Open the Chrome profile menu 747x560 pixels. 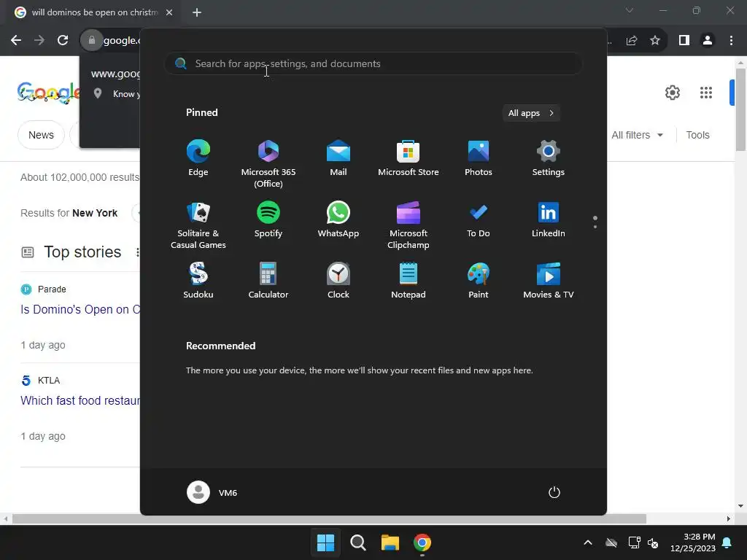tap(708, 41)
